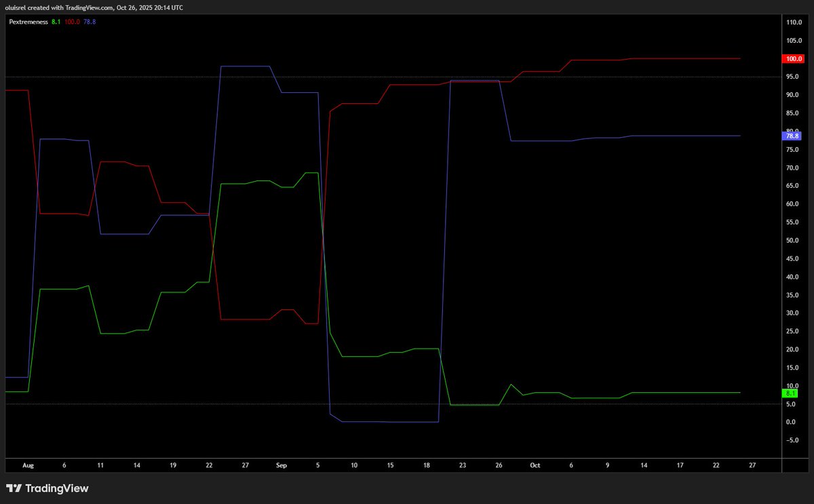Click the Oct label on the time axis
The image size is (814, 504).
(x=535, y=466)
